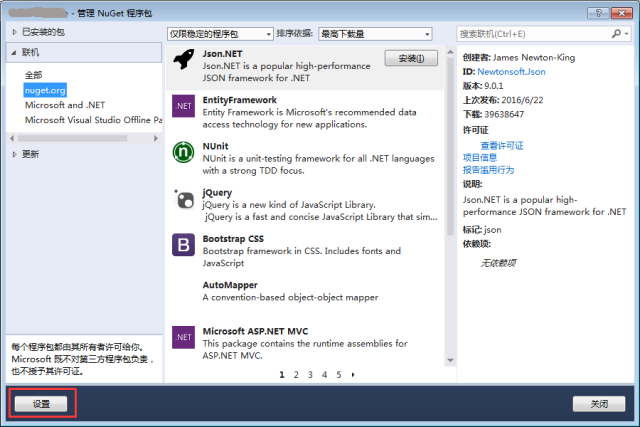640x427 pixels.
Task: Click the NUnit green logo icon
Action: click(x=183, y=152)
